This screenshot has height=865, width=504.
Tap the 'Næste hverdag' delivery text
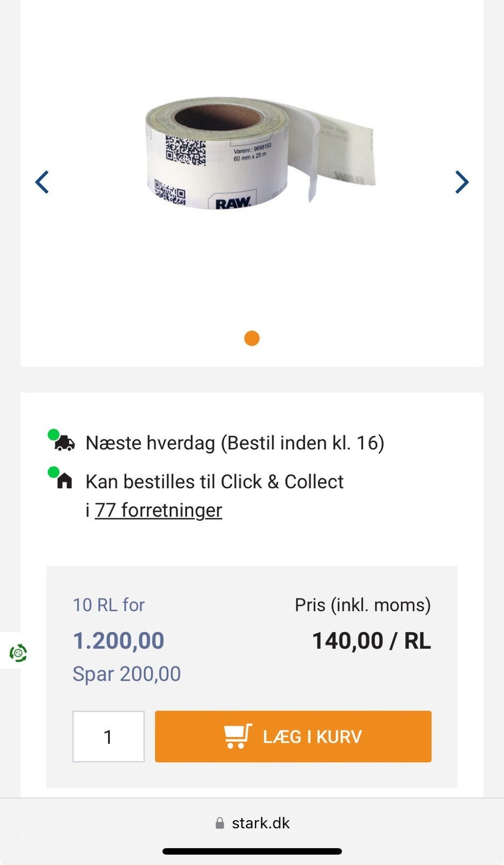[235, 443]
